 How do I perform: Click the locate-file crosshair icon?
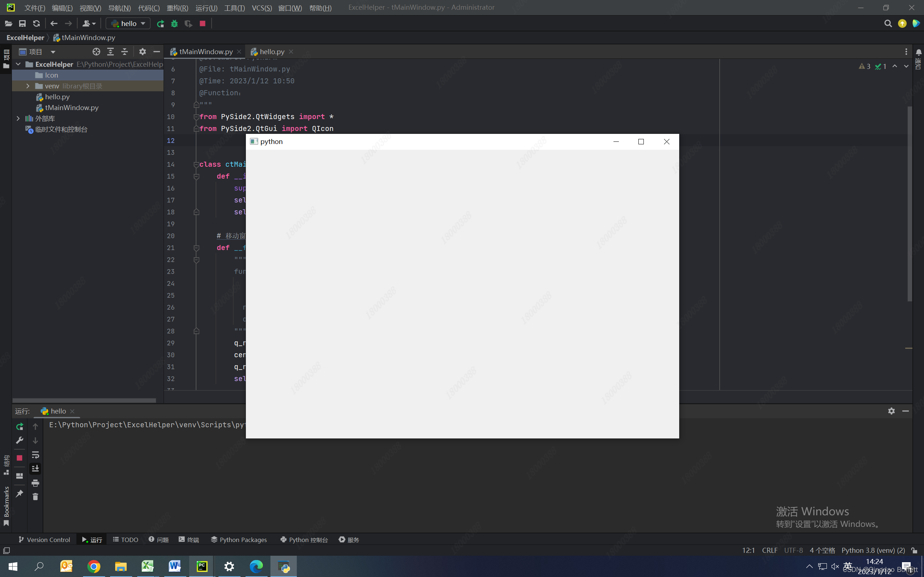(x=96, y=52)
